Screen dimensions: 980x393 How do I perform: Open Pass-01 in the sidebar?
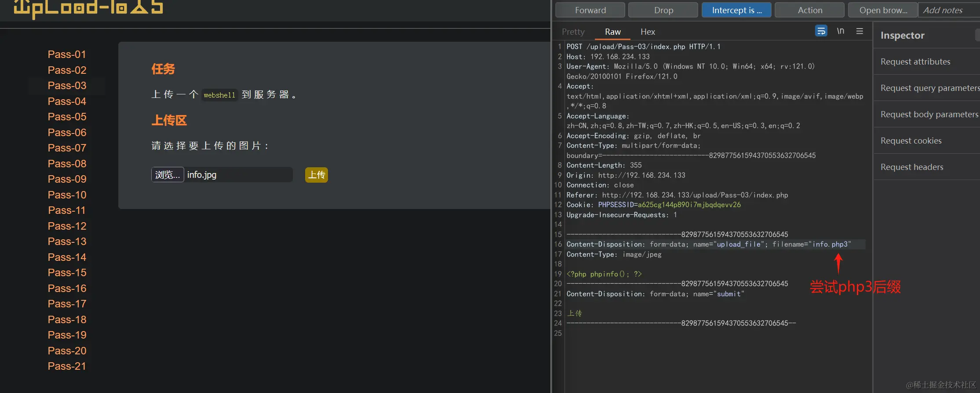click(67, 54)
